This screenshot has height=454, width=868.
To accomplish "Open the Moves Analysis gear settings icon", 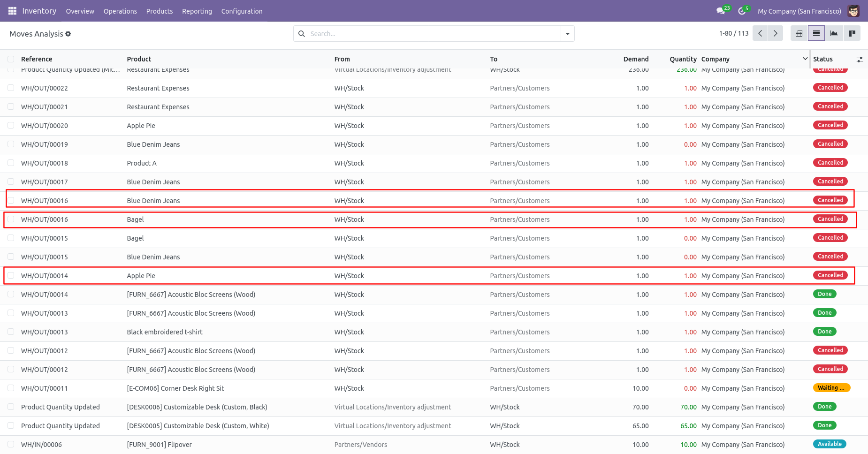I will pos(68,34).
